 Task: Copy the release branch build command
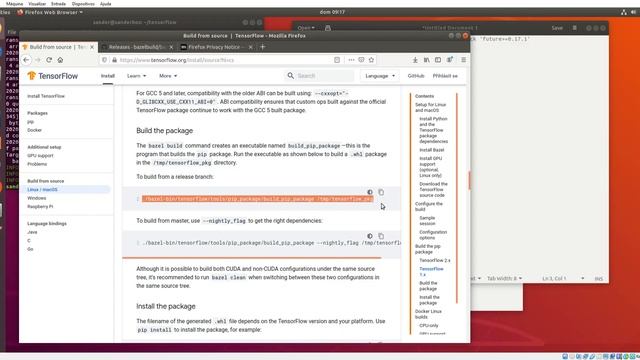coord(381,192)
